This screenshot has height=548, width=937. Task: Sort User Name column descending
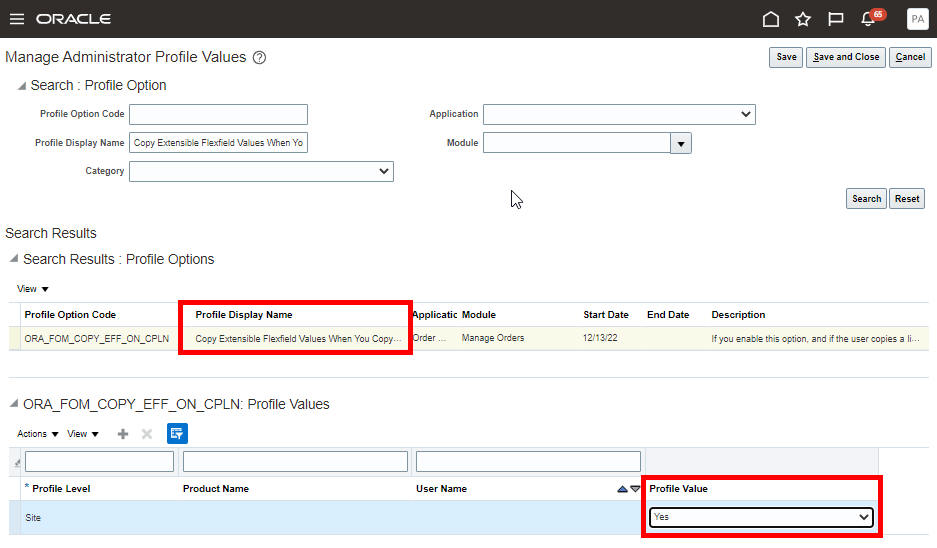coord(635,489)
